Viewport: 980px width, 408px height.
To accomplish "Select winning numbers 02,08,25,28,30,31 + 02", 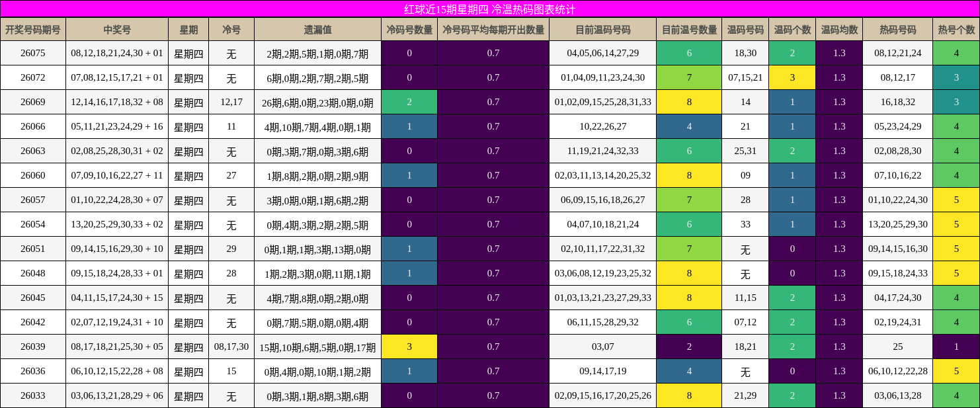I will [x=117, y=151].
